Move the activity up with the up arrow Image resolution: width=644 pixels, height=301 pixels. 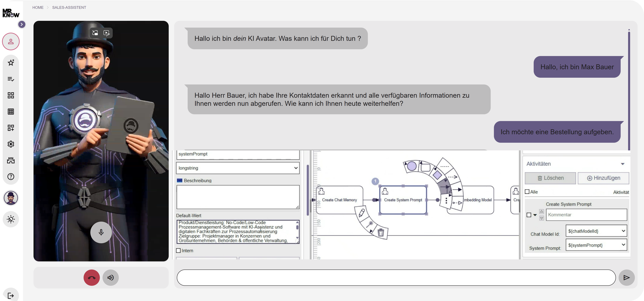point(541,211)
